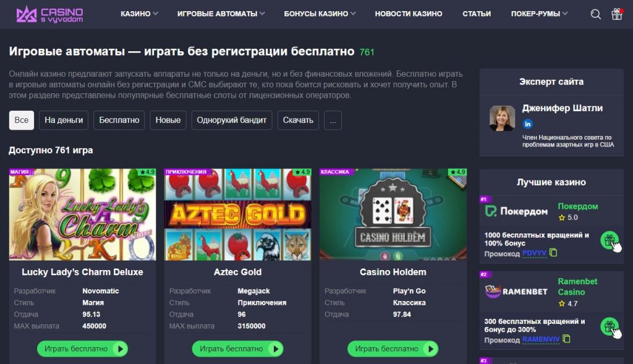633x364 pixels.
Task: Expand Игровые автоматы dropdown menu
Action: tap(221, 14)
